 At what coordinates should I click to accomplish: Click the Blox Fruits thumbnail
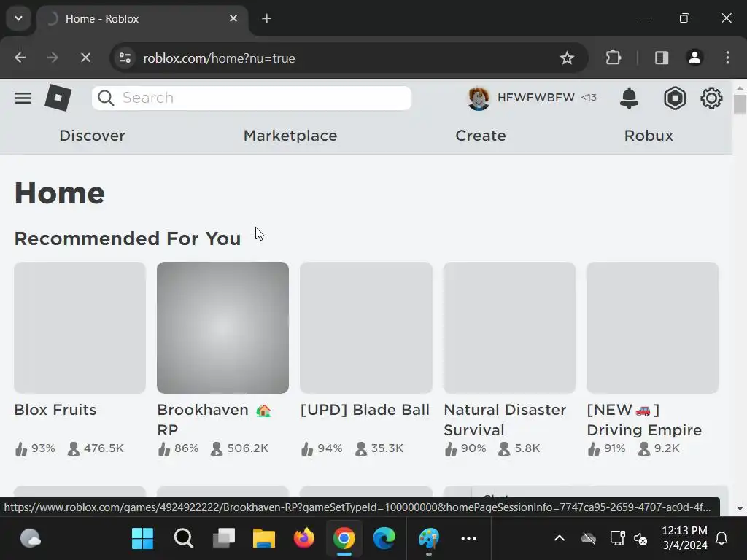80,327
